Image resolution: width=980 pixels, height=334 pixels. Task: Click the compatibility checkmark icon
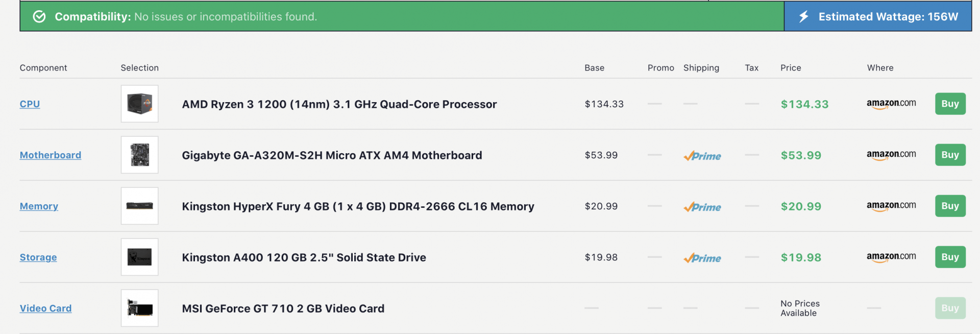[39, 17]
